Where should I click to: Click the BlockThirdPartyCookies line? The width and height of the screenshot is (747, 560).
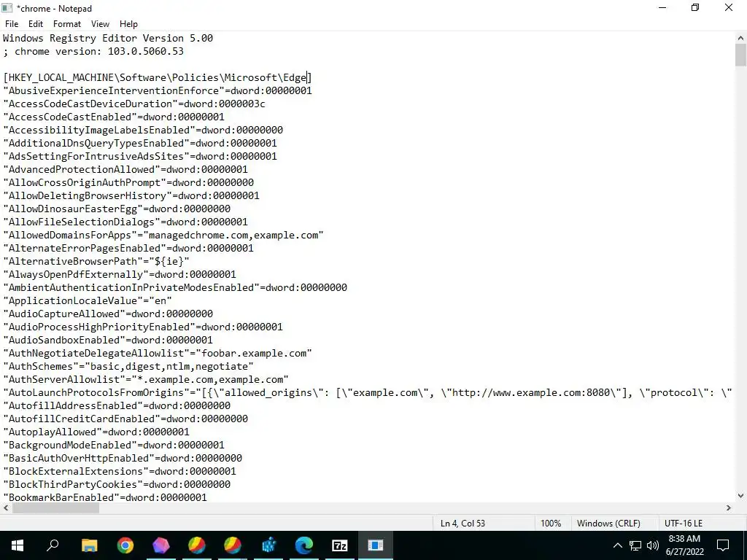point(117,484)
